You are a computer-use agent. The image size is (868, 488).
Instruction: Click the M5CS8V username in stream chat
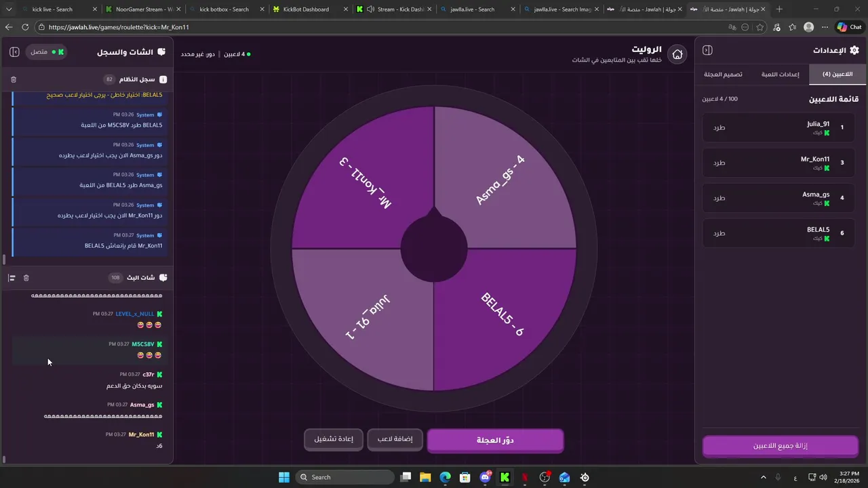(x=143, y=344)
